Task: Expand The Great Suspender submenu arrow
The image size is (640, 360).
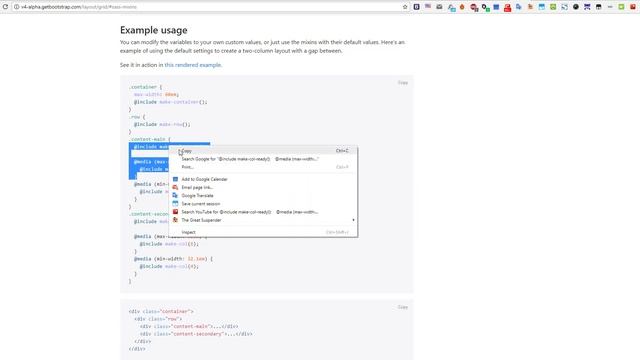Action: 353,220
